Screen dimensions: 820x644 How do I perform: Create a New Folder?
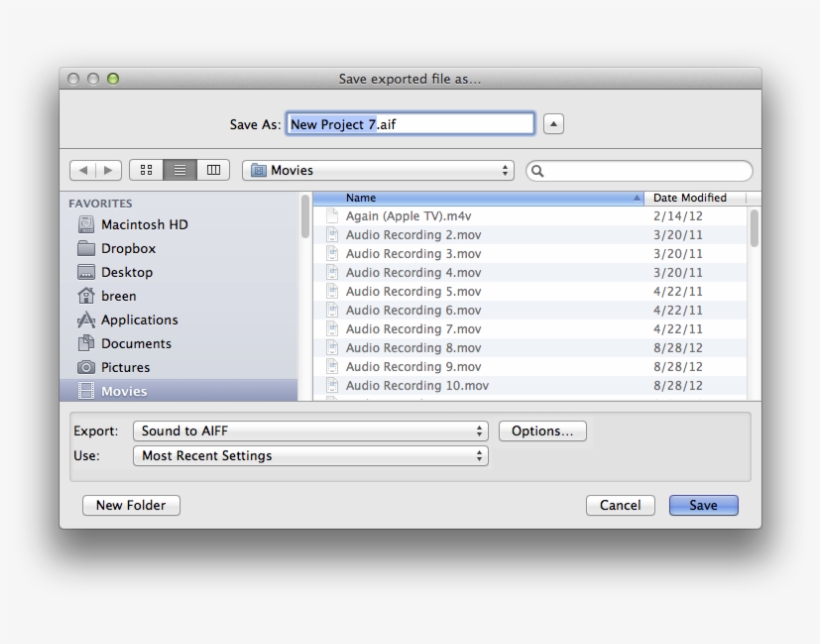click(131, 505)
